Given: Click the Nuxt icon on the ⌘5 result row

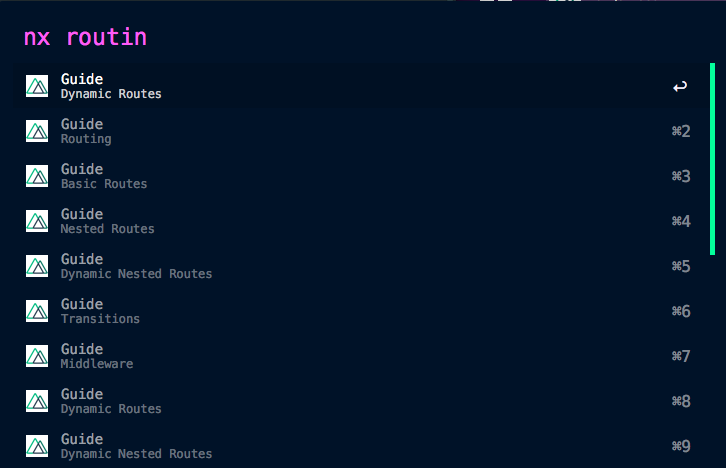Looking at the screenshot, I should (37, 266).
